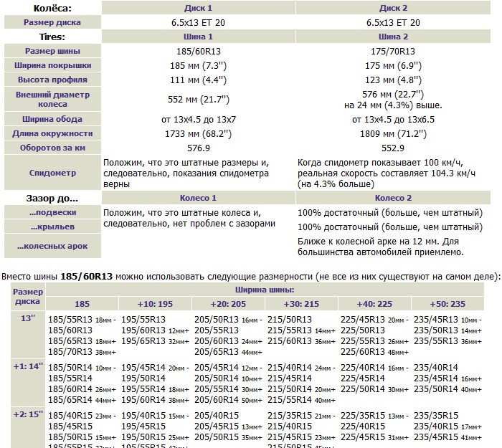Select the 195/45R14 tire size
Image resolution: width=502 pixels, height=448 pixels.
tap(143, 367)
